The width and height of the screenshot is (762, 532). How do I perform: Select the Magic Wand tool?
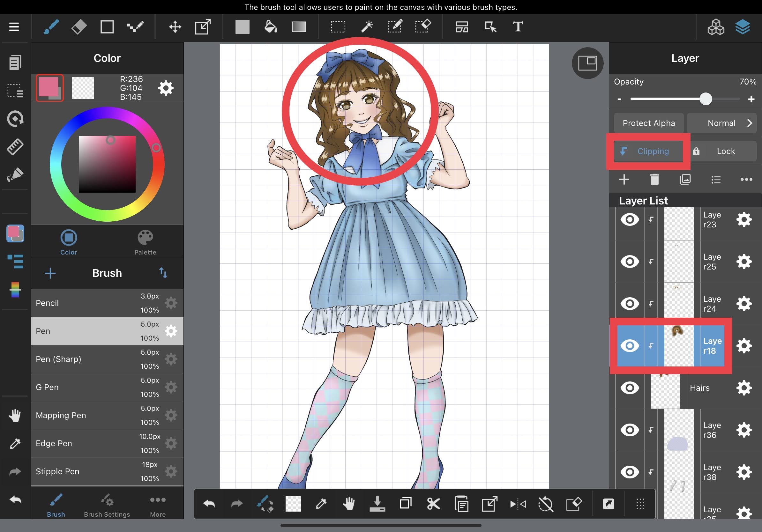pos(367,27)
